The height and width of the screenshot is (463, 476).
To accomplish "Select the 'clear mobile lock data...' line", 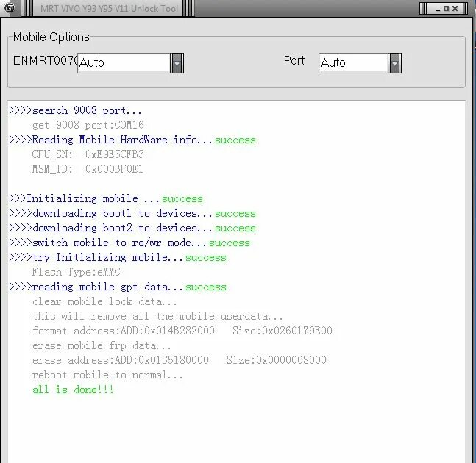I will click(x=104, y=301).
